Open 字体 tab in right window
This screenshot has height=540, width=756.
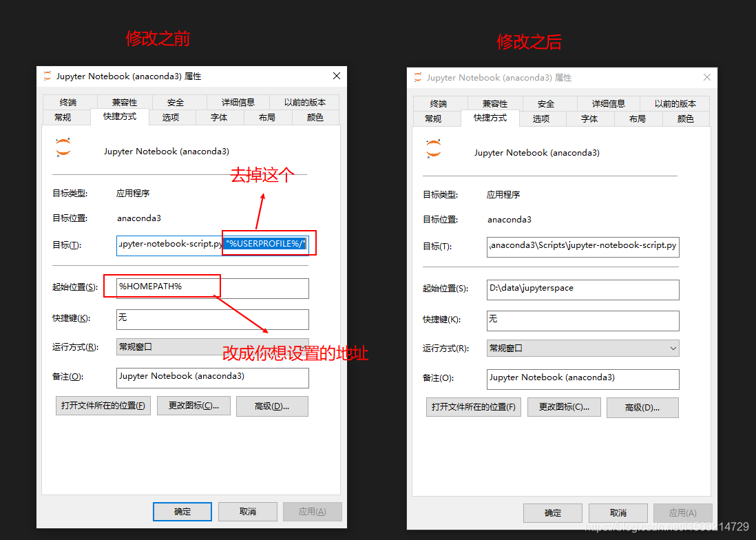click(x=590, y=118)
